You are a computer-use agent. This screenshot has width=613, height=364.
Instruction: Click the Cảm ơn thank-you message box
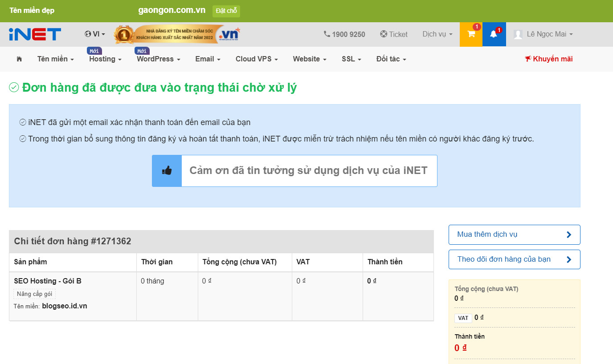(x=294, y=170)
